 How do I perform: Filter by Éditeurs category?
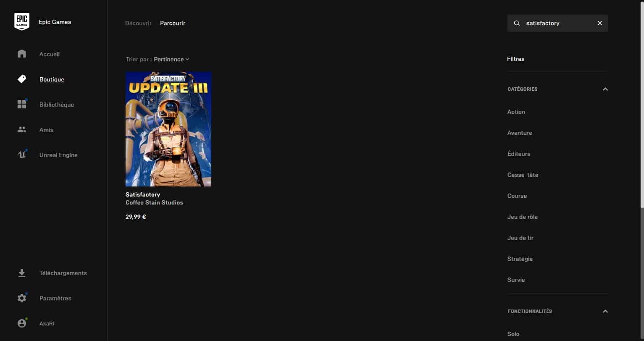coord(519,154)
